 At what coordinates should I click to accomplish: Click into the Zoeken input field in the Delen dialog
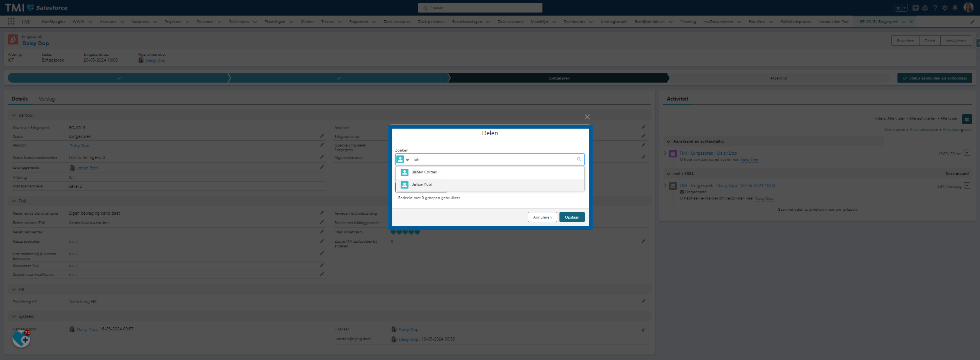coord(492,160)
